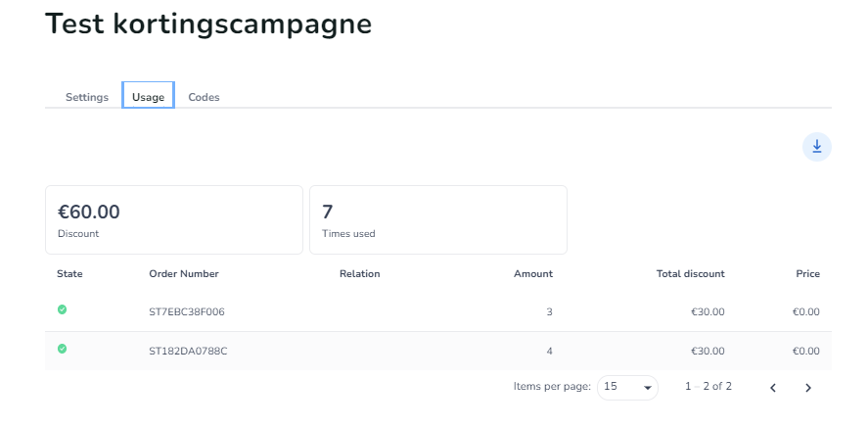Sort by State column header

pos(69,274)
